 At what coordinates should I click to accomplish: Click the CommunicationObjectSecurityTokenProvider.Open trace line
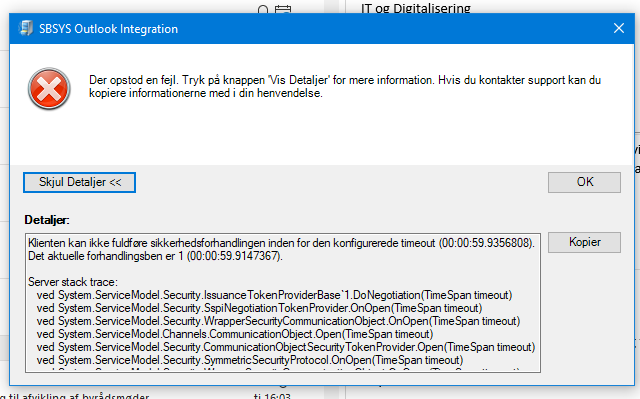tap(286, 347)
